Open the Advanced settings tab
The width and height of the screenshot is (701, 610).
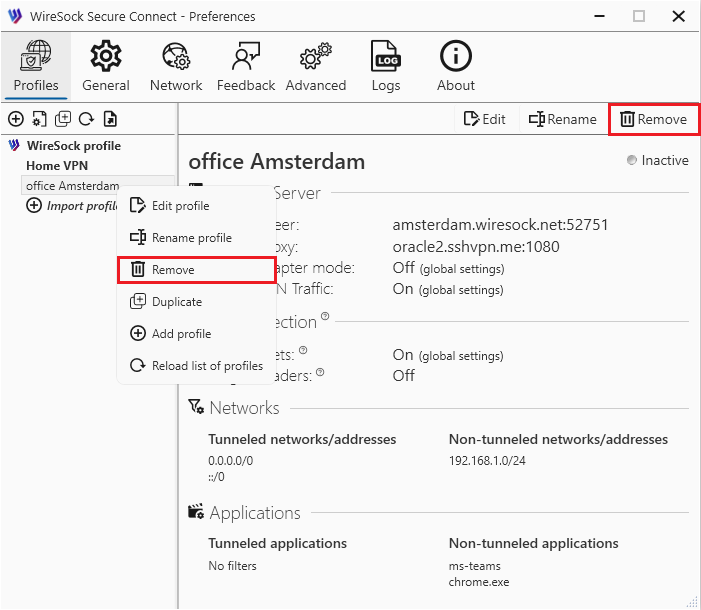316,66
